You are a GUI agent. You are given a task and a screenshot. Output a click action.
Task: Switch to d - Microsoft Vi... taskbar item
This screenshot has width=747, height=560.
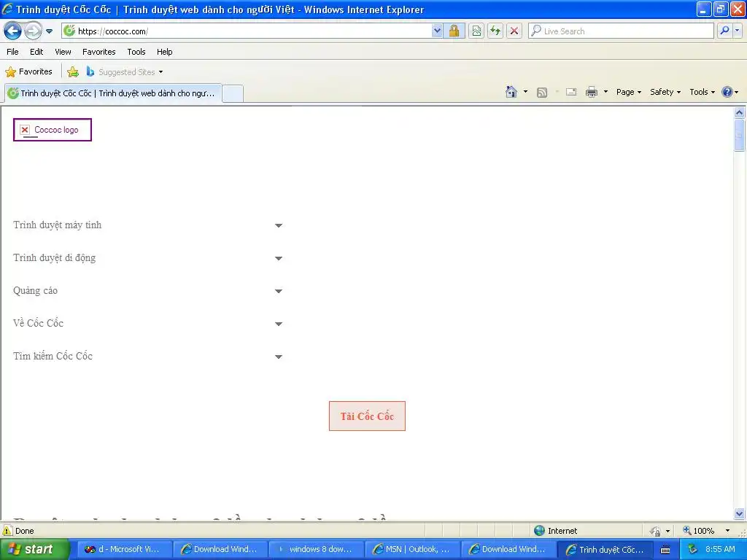click(123, 549)
